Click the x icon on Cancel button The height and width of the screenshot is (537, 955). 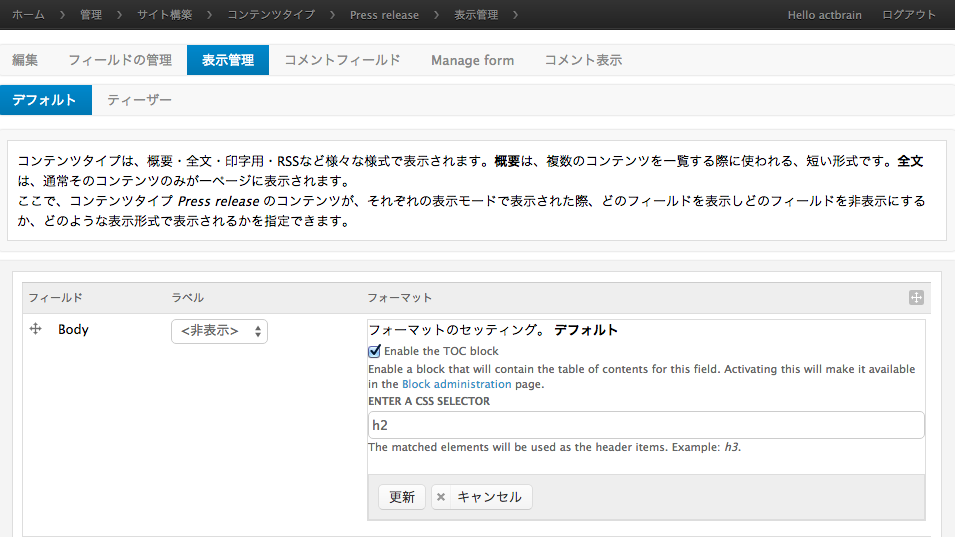click(x=442, y=497)
